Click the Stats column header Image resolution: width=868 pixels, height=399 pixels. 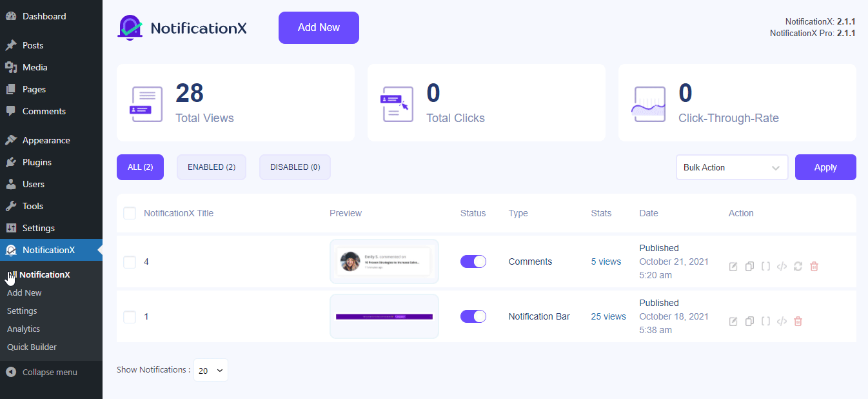click(x=601, y=213)
